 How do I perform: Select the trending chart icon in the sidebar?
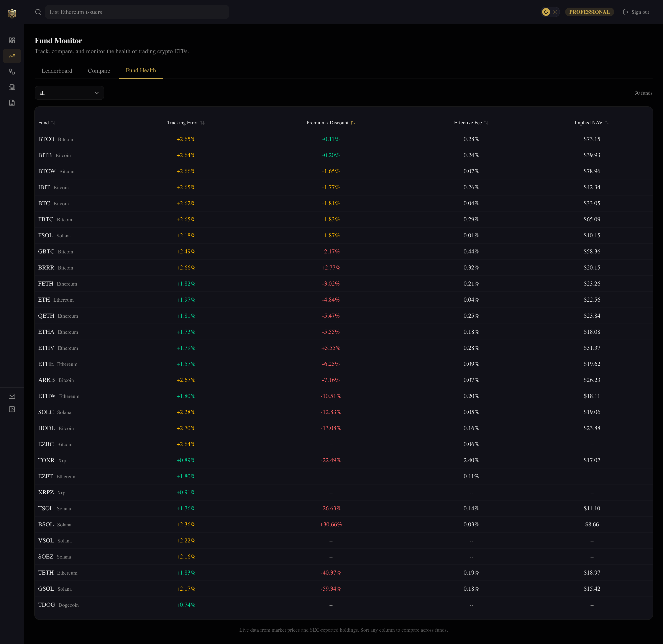tap(12, 56)
